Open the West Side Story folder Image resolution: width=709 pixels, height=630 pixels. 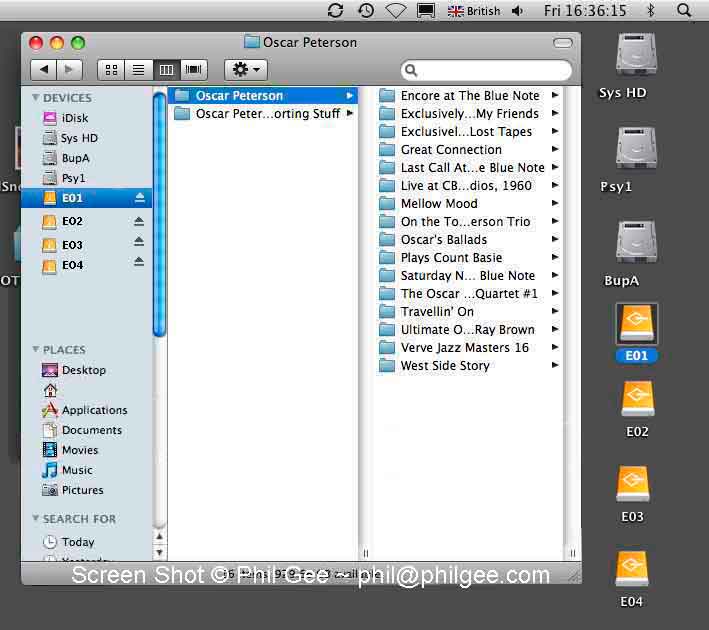pos(468,365)
